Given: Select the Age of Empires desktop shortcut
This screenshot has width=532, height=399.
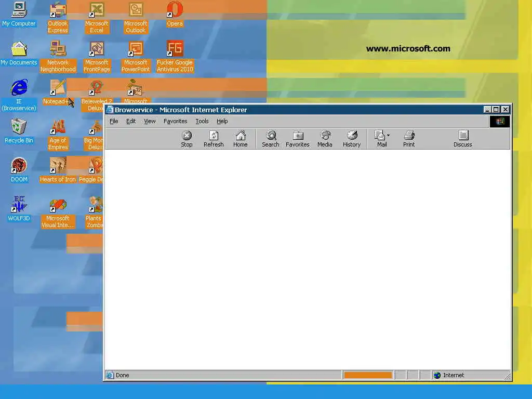Looking at the screenshot, I should click(x=58, y=134).
